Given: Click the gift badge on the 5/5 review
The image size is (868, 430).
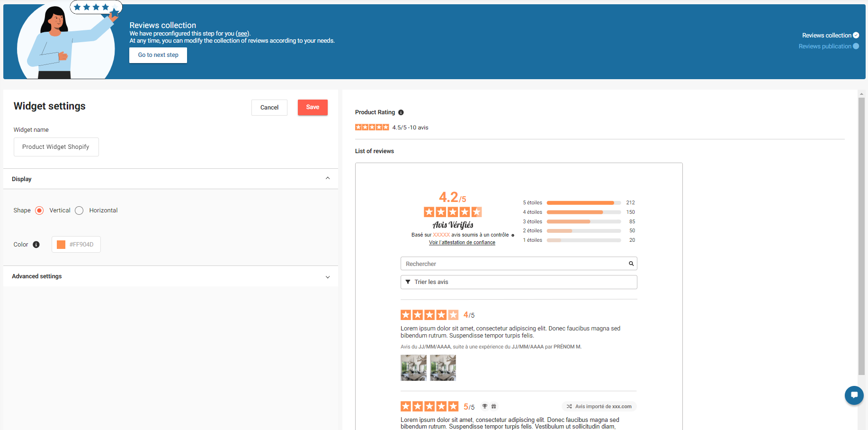Looking at the screenshot, I should click(x=494, y=406).
